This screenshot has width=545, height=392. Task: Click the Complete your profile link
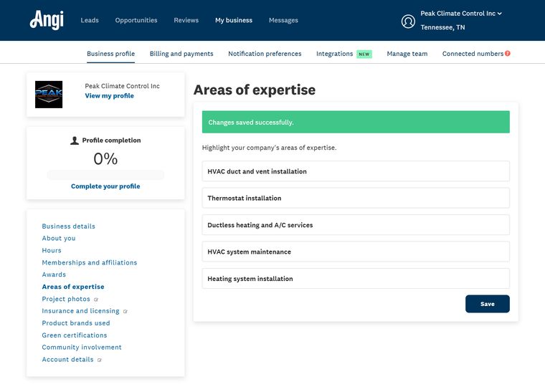[105, 186]
